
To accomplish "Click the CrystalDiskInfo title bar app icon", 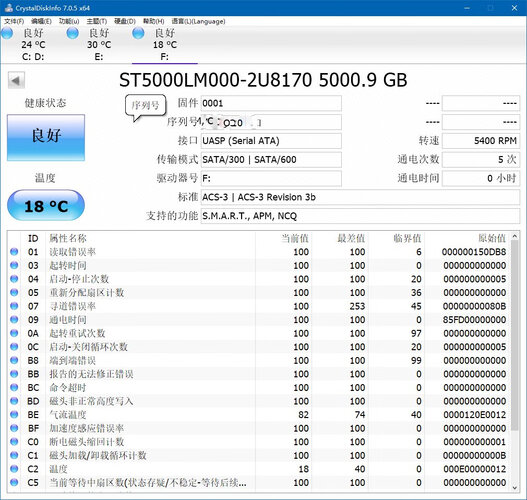I will point(9,8).
